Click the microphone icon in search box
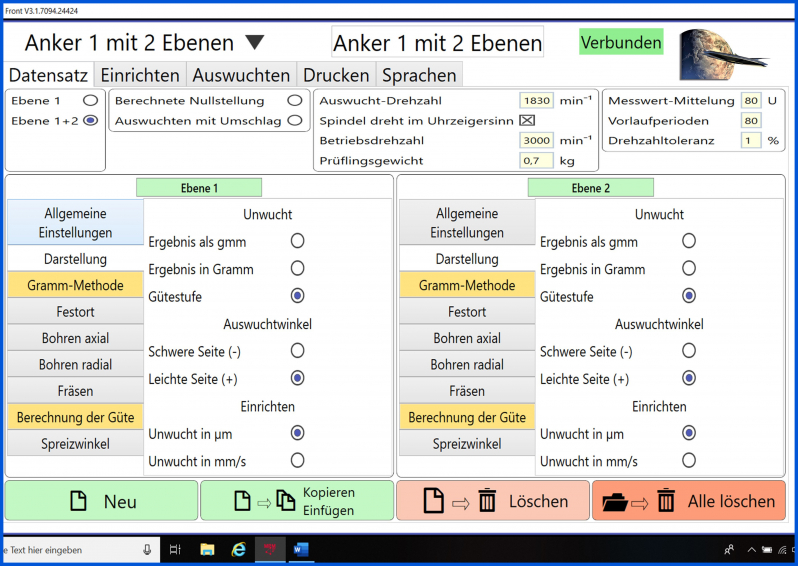 click(x=148, y=549)
